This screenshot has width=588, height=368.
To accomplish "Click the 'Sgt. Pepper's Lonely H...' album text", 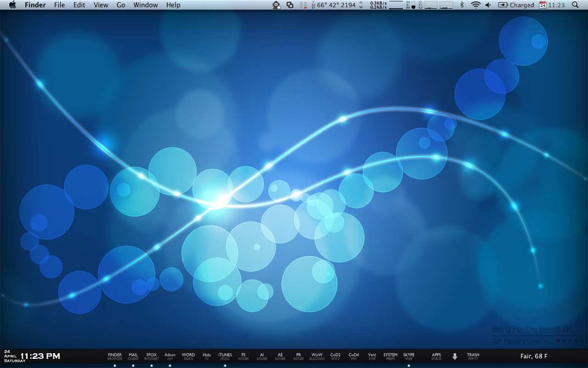I will point(522,341).
